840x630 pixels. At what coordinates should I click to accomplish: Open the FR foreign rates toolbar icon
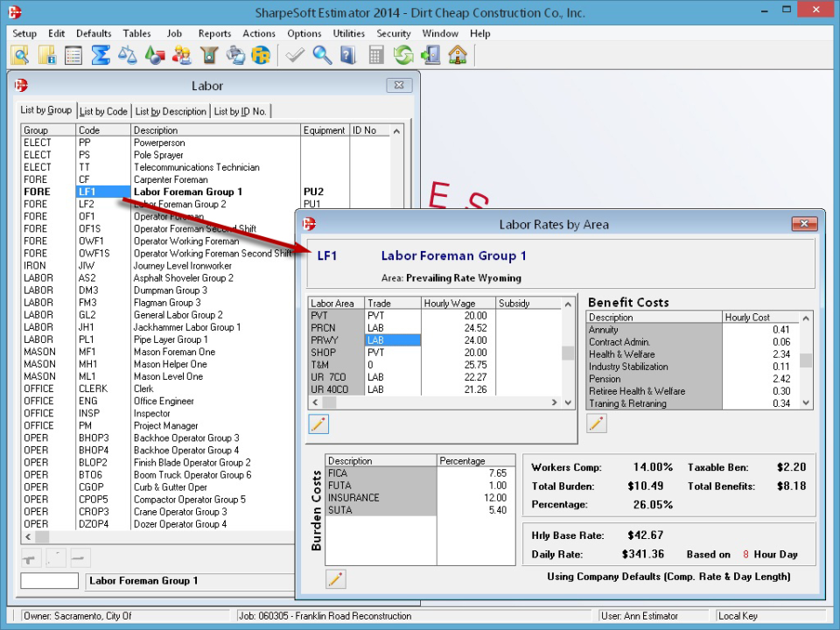click(261, 54)
